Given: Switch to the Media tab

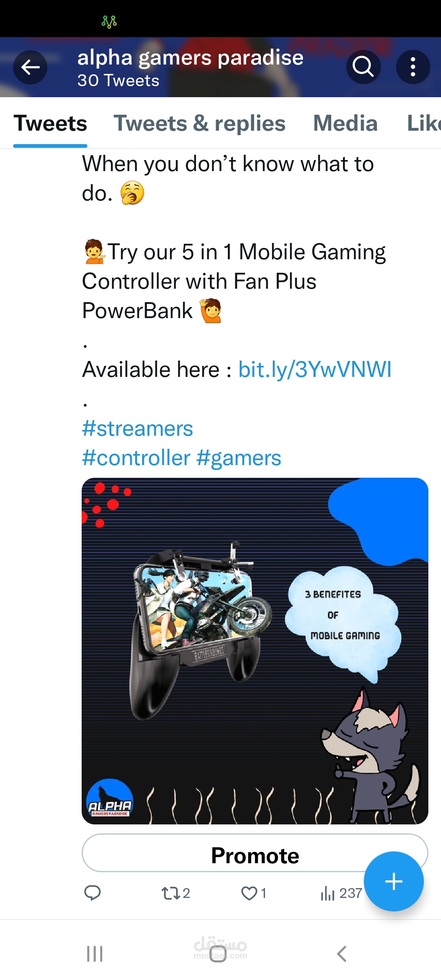Looking at the screenshot, I should [345, 123].
